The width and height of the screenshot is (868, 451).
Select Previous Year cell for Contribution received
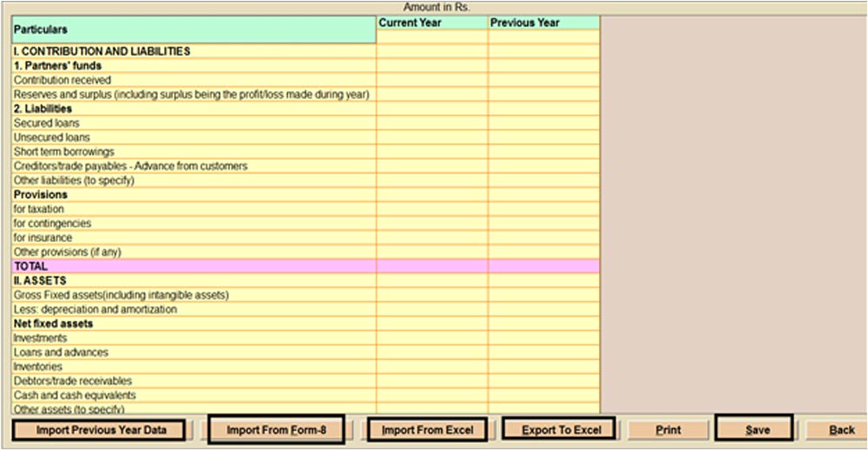tap(543, 80)
